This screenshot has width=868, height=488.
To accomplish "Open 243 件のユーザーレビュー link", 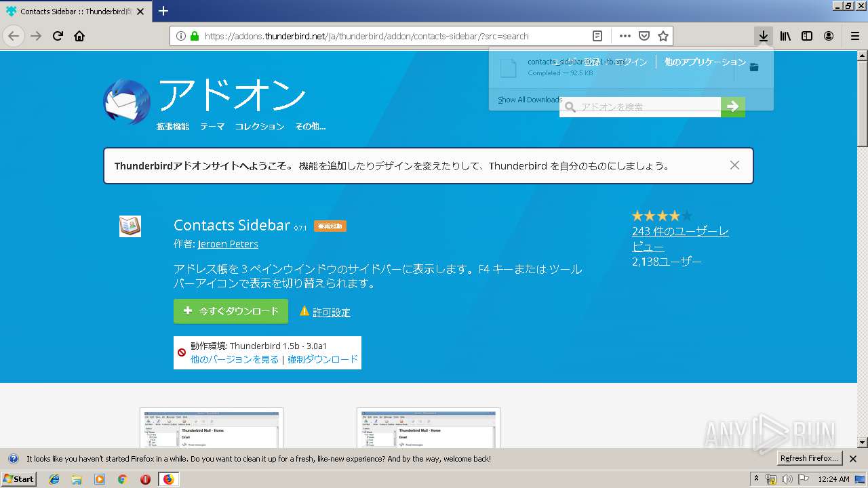I will click(680, 239).
